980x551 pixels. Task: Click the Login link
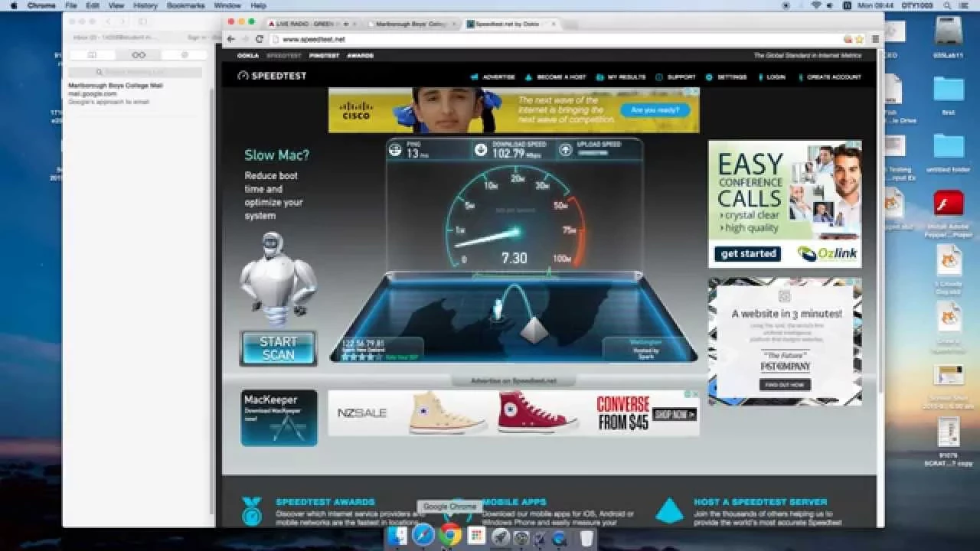pyautogui.click(x=771, y=77)
